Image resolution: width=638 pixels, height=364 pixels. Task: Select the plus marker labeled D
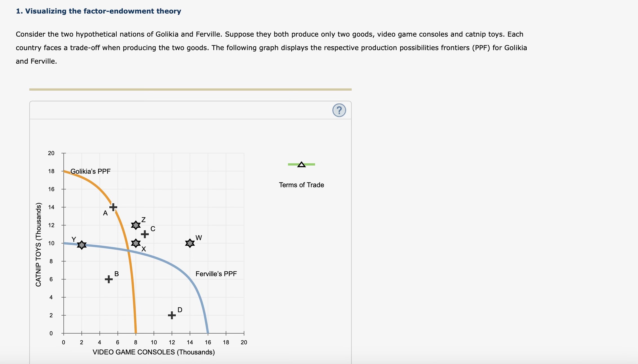pyautogui.click(x=172, y=315)
